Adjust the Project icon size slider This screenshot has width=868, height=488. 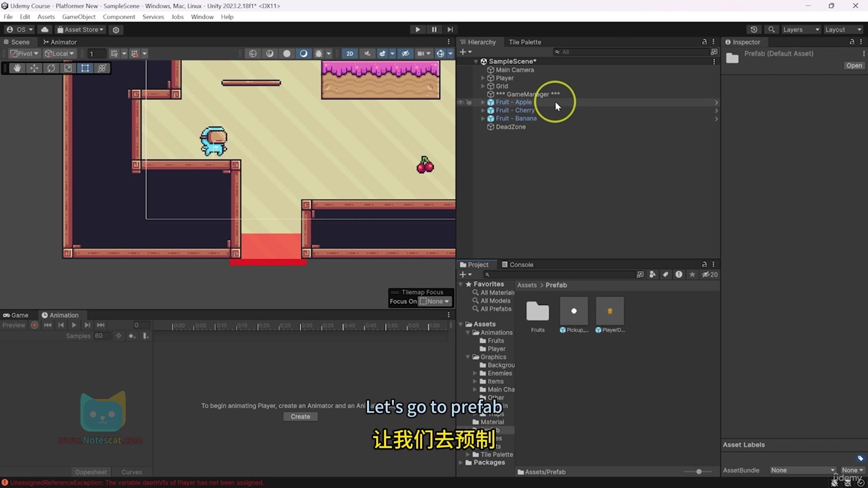(x=699, y=472)
